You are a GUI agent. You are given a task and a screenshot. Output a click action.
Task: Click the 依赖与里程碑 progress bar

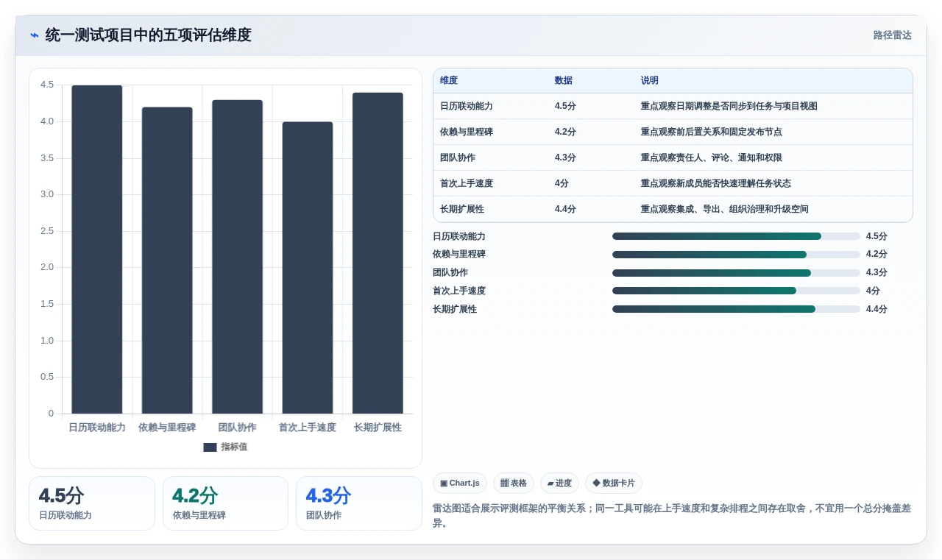(x=736, y=255)
